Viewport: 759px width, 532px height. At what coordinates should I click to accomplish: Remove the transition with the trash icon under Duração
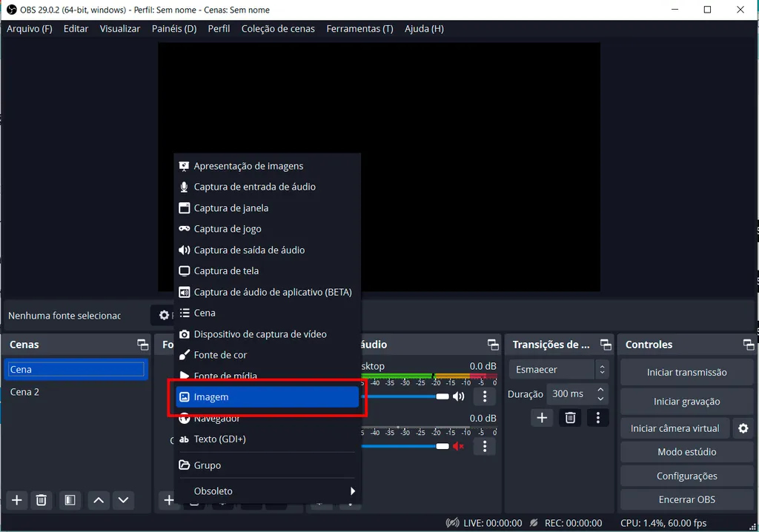coord(570,418)
